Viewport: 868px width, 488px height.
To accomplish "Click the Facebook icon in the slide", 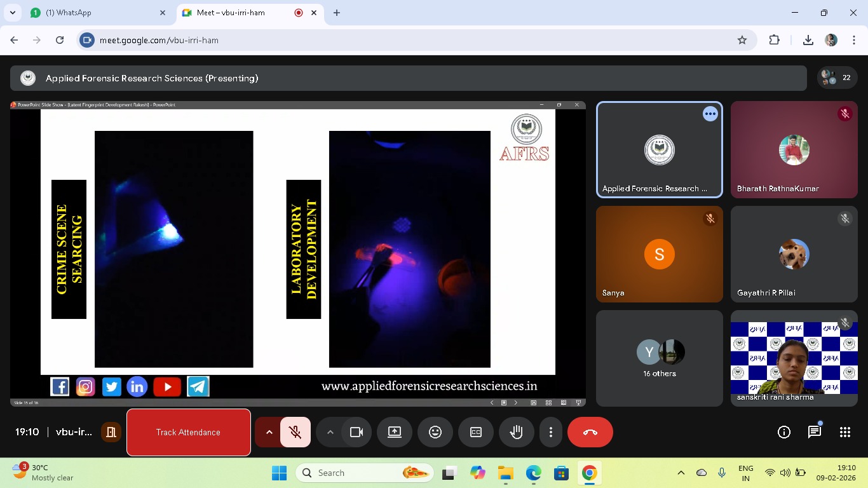I will click(60, 386).
